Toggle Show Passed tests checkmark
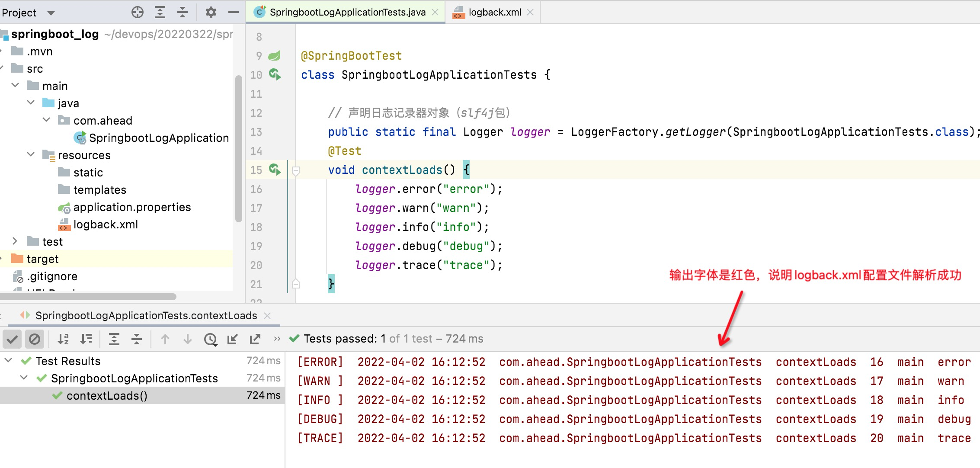980x468 pixels. 12,339
